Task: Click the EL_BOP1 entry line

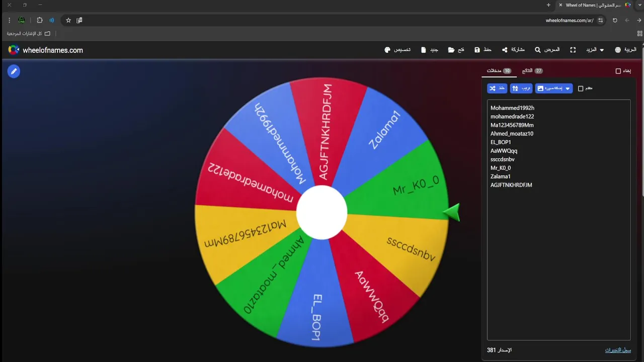Action: pos(501,142)
